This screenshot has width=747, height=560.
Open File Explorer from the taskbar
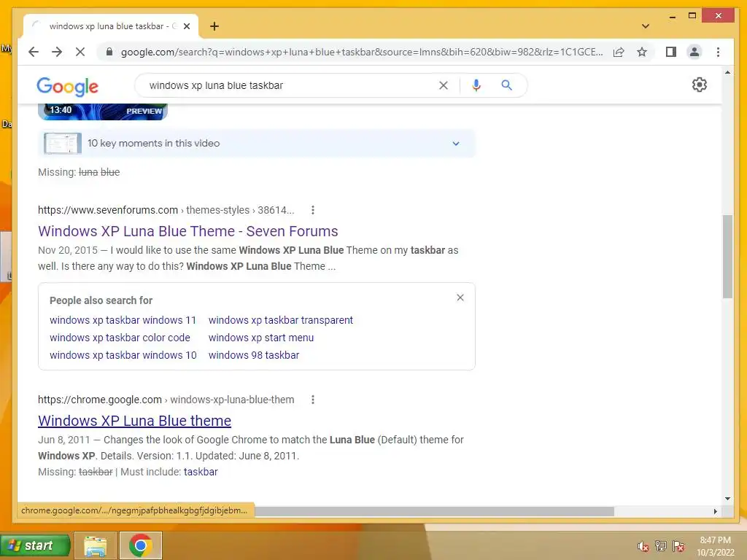click(x=96, y=545)
